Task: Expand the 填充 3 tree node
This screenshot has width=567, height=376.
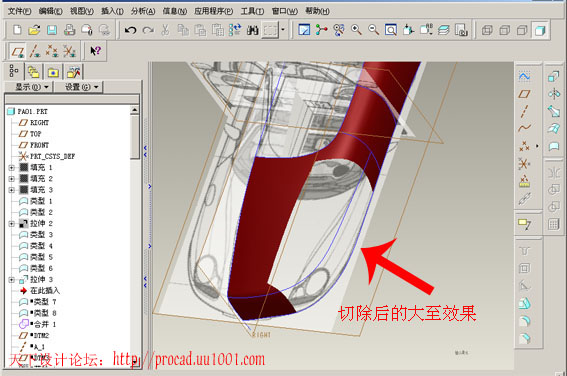Action: click(12, 190)
